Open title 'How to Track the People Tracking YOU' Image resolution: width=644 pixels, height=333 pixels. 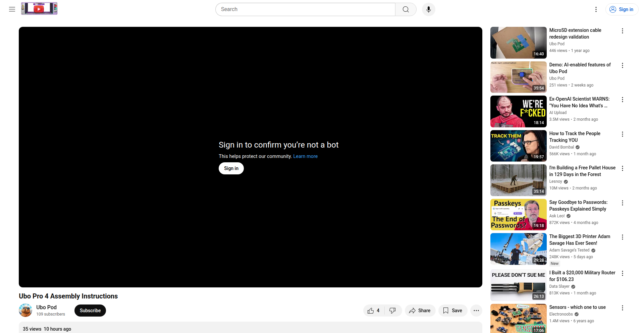point(575,137)
